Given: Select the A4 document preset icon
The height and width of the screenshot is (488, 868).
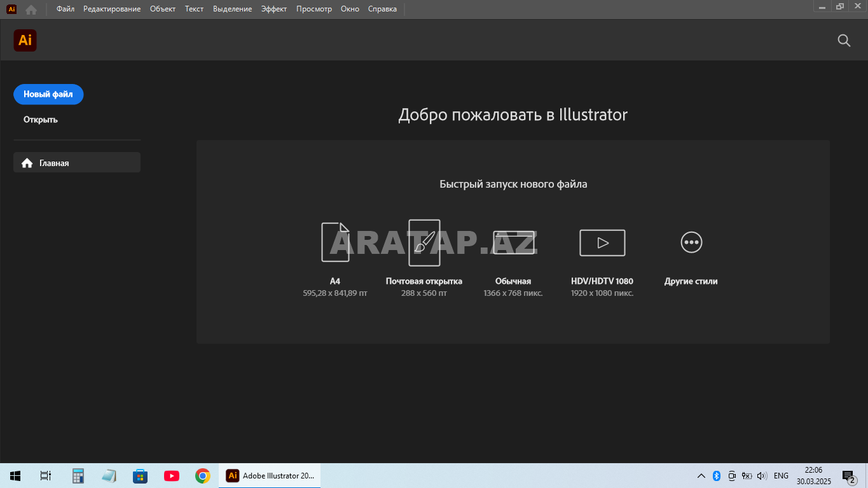Looking at the screenshot, I should 335,242.
